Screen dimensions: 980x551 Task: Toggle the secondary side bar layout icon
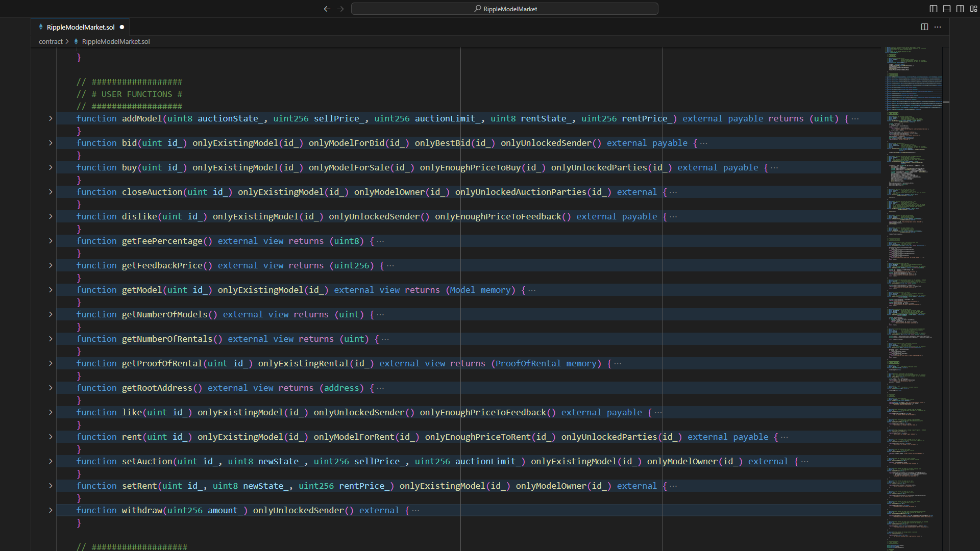click(x=960, y=9)
